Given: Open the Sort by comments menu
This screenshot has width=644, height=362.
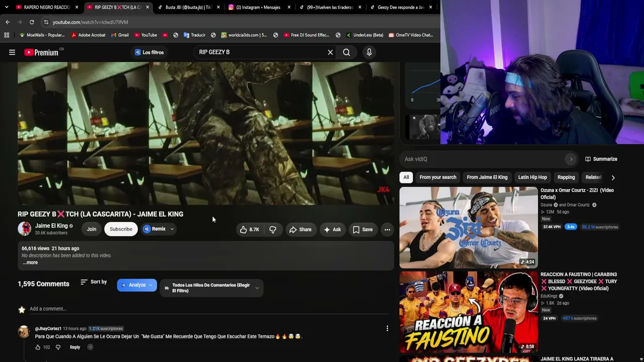Looking at the screenshot, I should point(94,282).
